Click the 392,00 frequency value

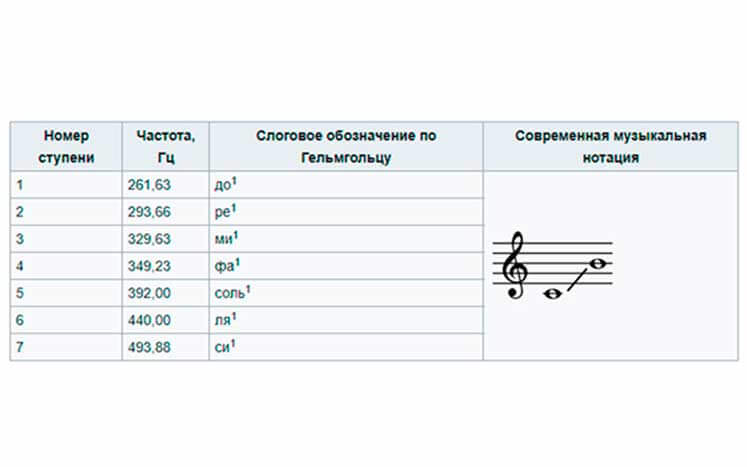[150, 293]
